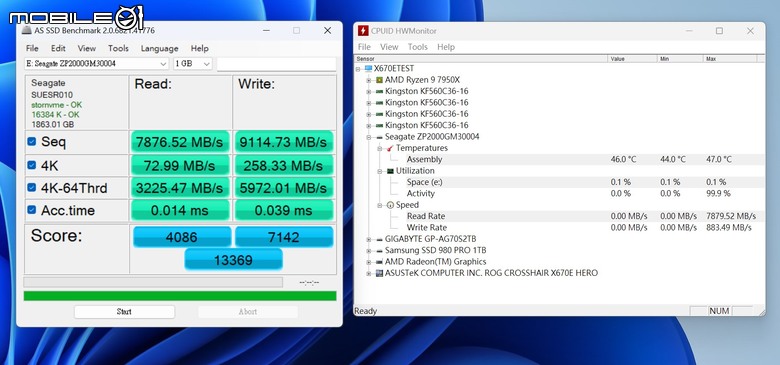Expand the Samsung SSD 980 PRO 1TB node

point(369,251)
